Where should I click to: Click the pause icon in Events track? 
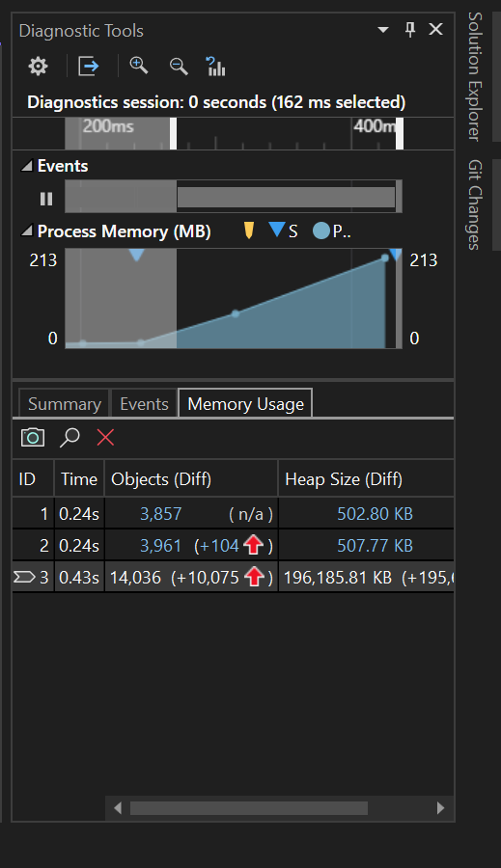pos(46,199)
